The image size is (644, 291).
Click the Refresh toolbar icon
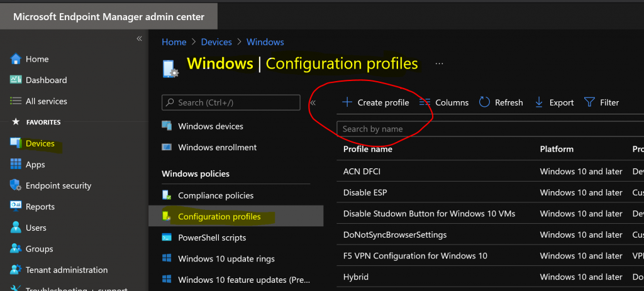tap(484, 102)
